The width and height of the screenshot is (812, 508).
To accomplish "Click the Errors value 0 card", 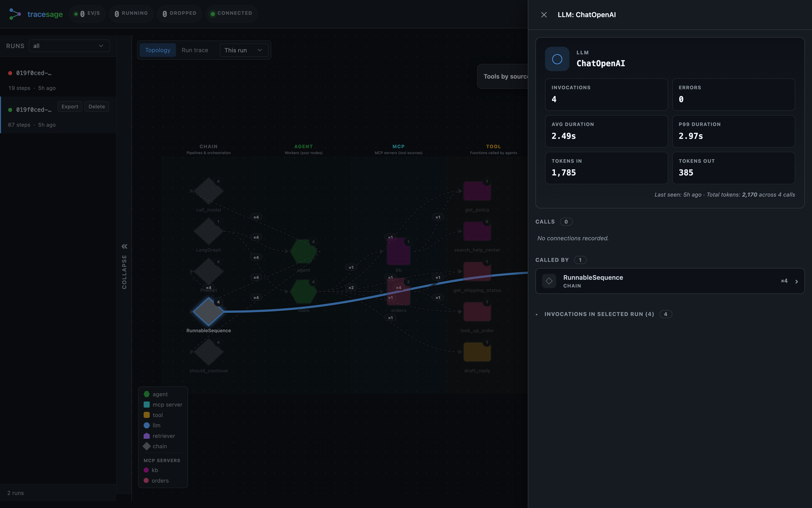I will (734, 94).
